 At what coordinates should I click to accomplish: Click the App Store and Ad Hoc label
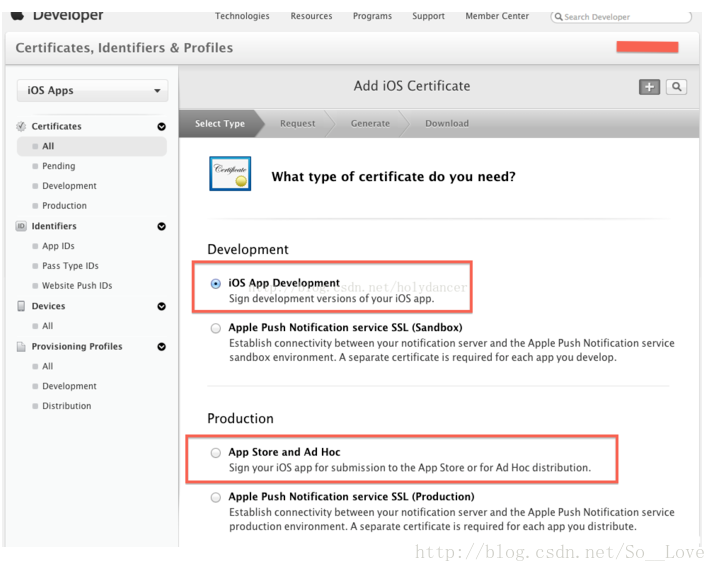point(284,452)
